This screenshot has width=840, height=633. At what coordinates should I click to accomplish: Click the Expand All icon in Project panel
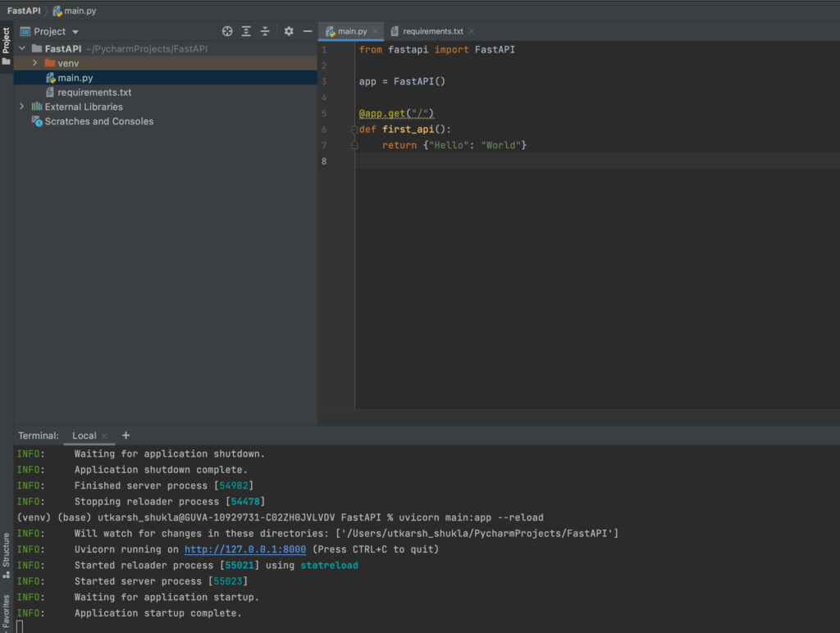tap(247, 31)
